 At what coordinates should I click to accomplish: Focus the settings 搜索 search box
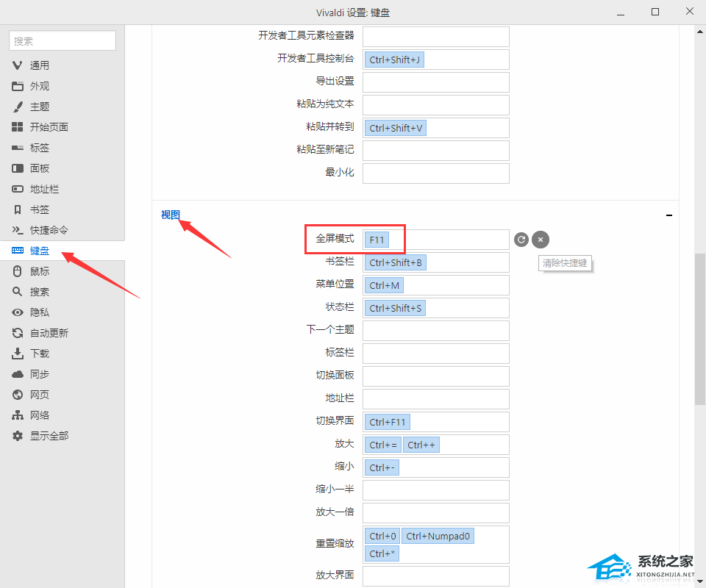[x=63, y=41]
